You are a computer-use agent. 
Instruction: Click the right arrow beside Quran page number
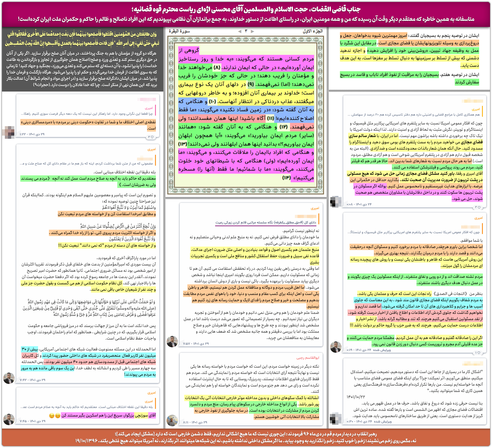pos(252,31)
